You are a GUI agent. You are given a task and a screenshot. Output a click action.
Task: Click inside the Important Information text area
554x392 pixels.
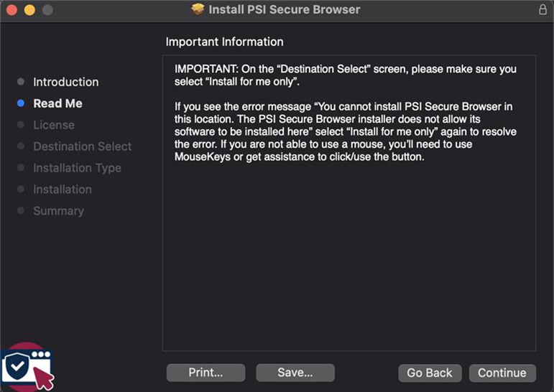[349, 203]
